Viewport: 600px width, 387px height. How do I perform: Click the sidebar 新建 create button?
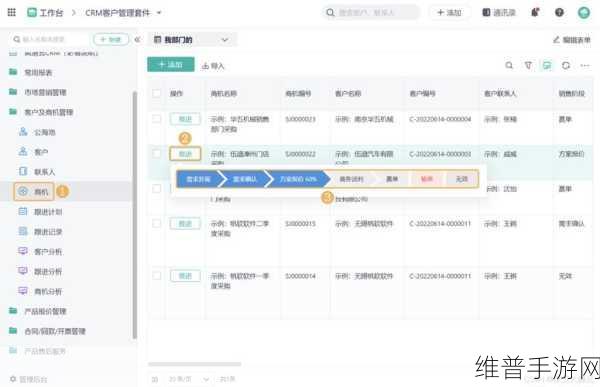click(111, 39)
